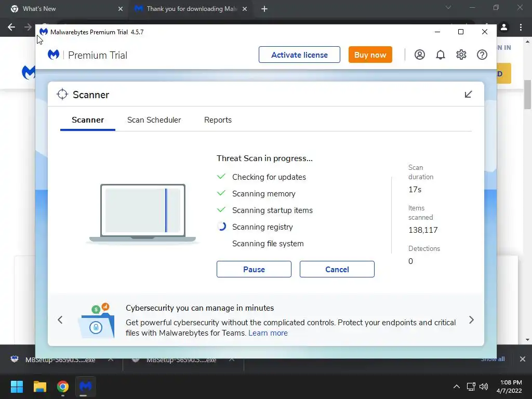Viewport: 532px width, 399px height.
Task: Open File Explorer from taskbar
Action: 39,387
